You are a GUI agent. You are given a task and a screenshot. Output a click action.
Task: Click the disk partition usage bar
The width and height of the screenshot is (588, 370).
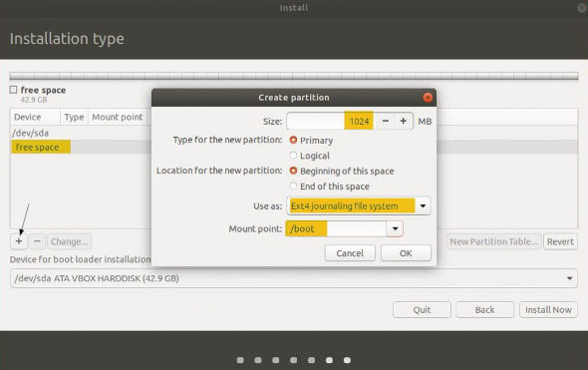(294, 76)
